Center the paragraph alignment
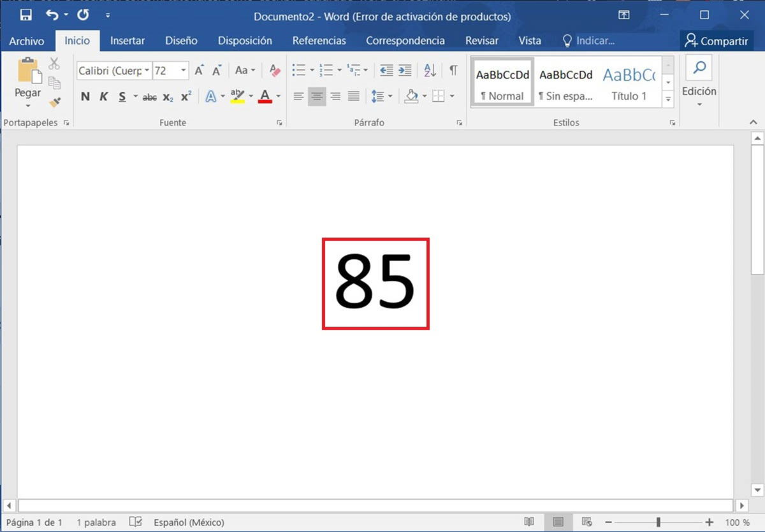Viewport: 765px width, 532px height. coord(317,96)
